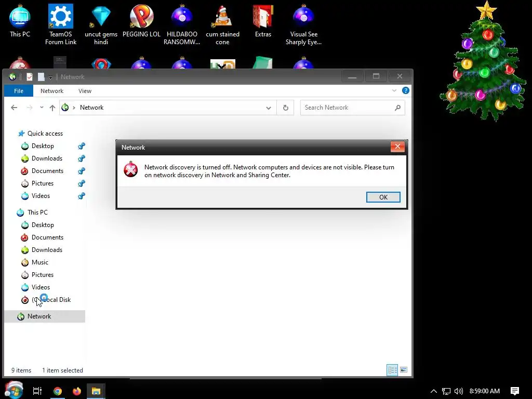Click the 8:59:00 AM clock
532x399 pixels.
(485, 391)
